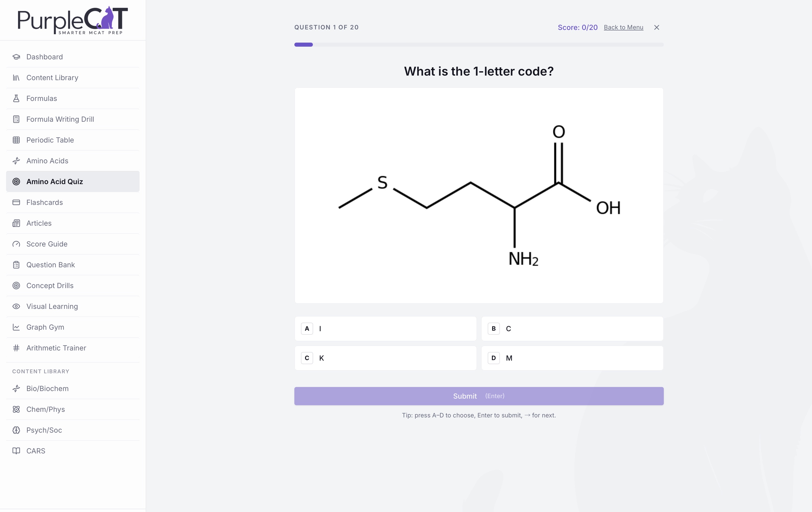Click the Amino Acids DNA icon

[x=16, y=161]
